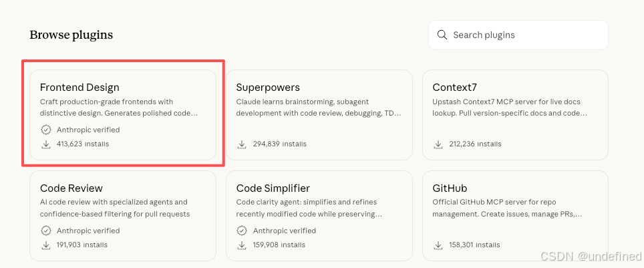The image size is (644, 268).
Task: Click the Code Review title text
Action: pos(71,188)
